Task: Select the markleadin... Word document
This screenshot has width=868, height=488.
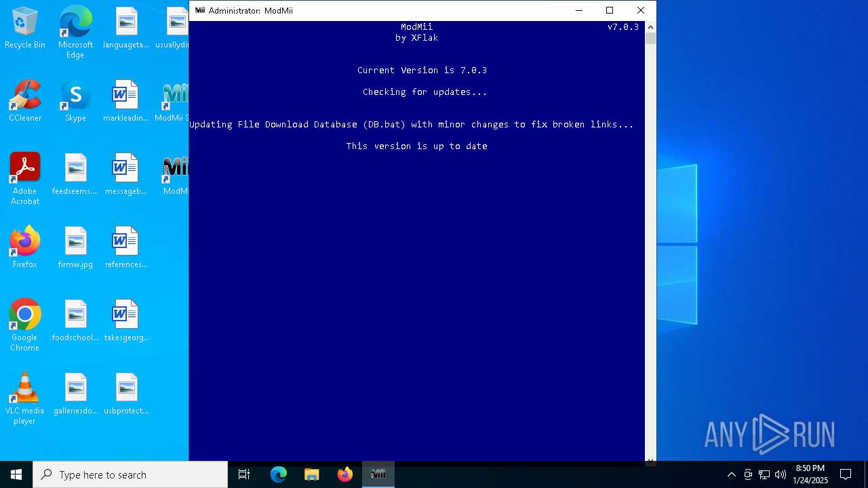Action: point(126,102)
